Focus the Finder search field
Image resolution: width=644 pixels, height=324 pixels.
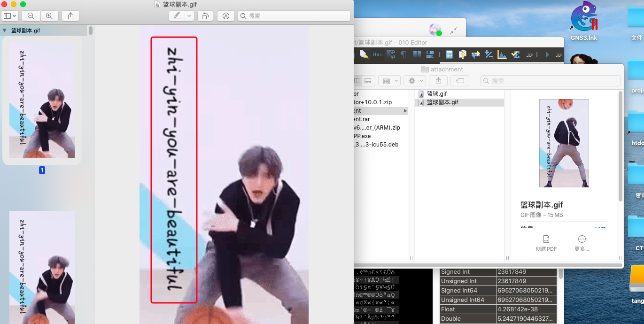pos(550,81)
